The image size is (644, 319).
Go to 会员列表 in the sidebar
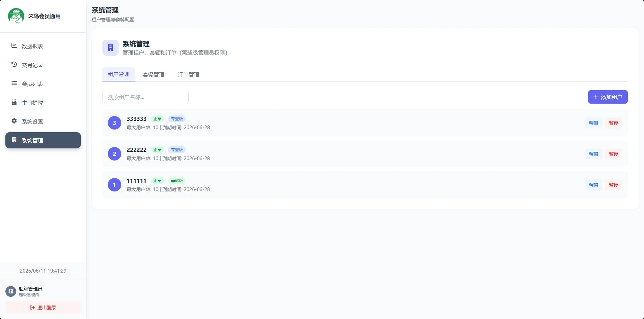(x=43, y=84)
